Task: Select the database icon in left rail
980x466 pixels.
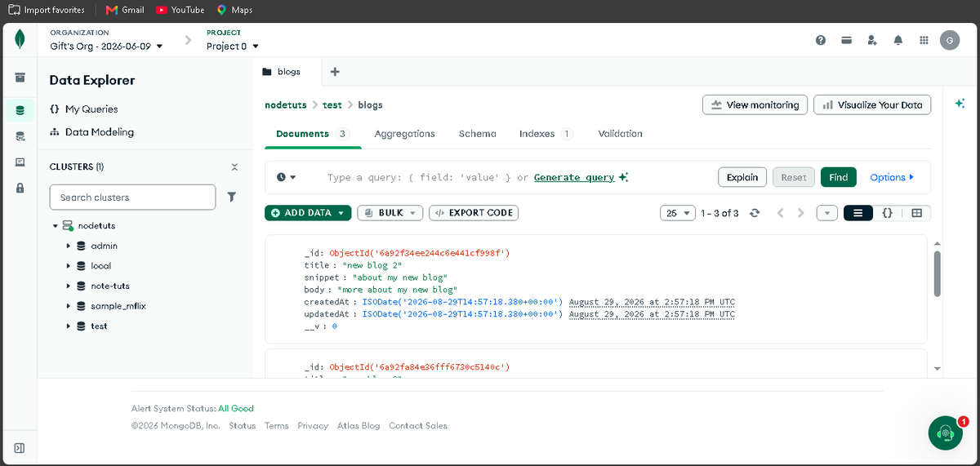Action: (20, 109)
